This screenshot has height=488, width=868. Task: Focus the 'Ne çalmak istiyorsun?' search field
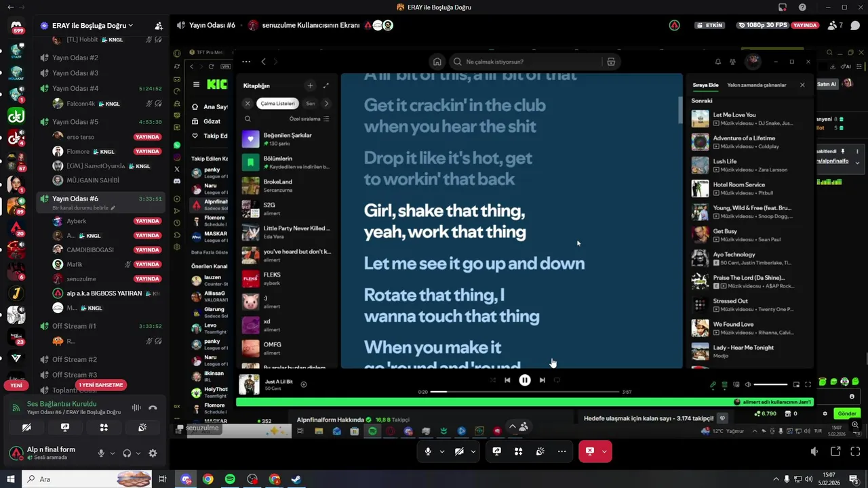click(x=526, y=62)
